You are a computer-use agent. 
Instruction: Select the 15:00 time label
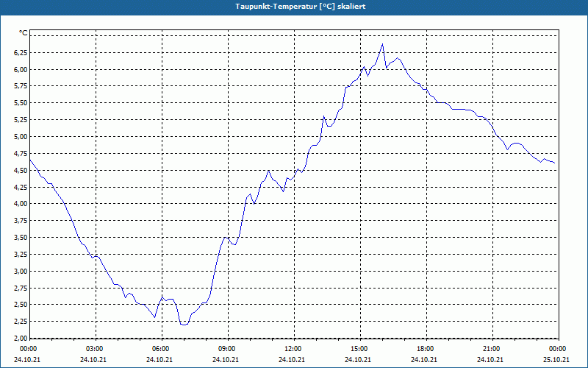[359, 349]
